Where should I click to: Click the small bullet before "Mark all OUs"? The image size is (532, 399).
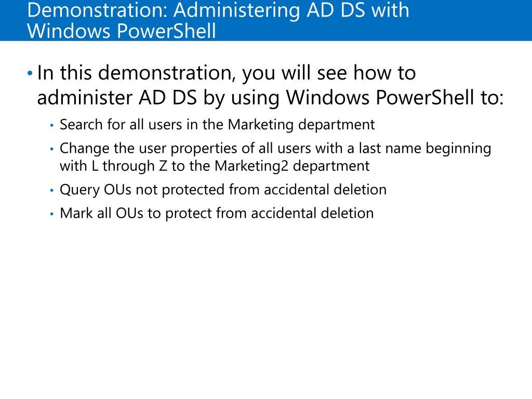[52, 214]
